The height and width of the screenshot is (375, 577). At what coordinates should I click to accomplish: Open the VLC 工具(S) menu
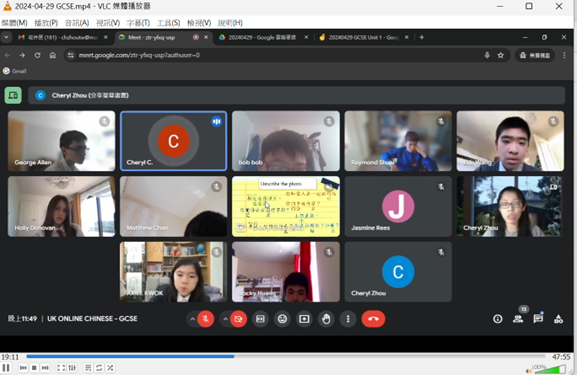click(168, 23)
